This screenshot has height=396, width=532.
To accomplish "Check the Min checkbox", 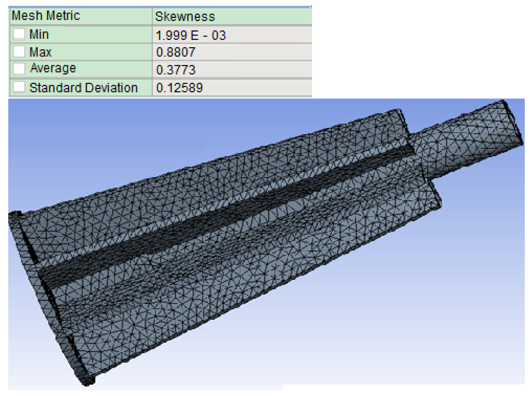I will (19, 34).
